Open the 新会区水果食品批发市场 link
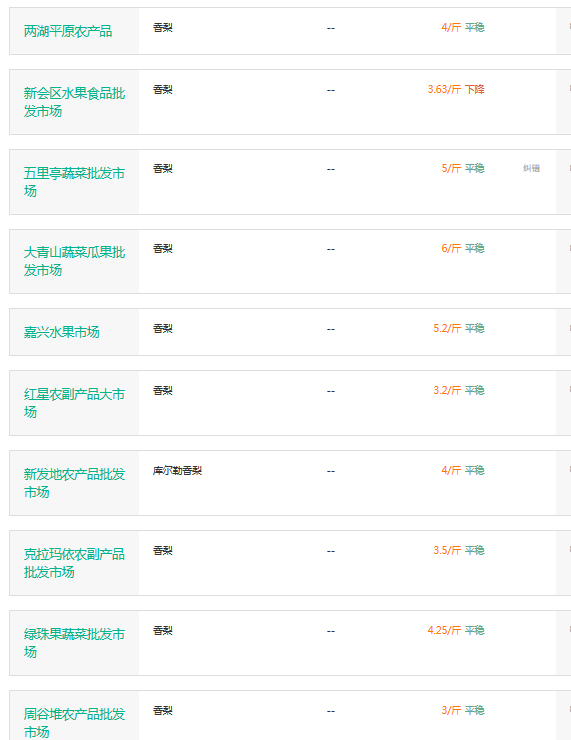The width and height of the screenshot is (571, 740). point(74,102)
